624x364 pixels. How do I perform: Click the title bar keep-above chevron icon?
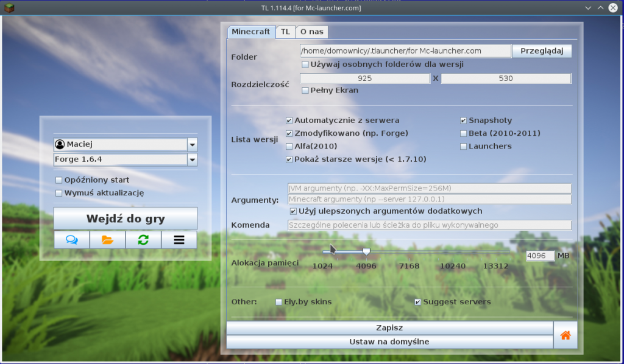click(x=600, y=8)
